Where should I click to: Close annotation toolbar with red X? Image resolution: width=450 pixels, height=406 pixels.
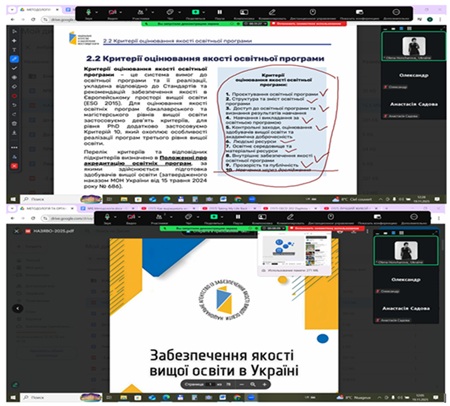click(14, 166)
